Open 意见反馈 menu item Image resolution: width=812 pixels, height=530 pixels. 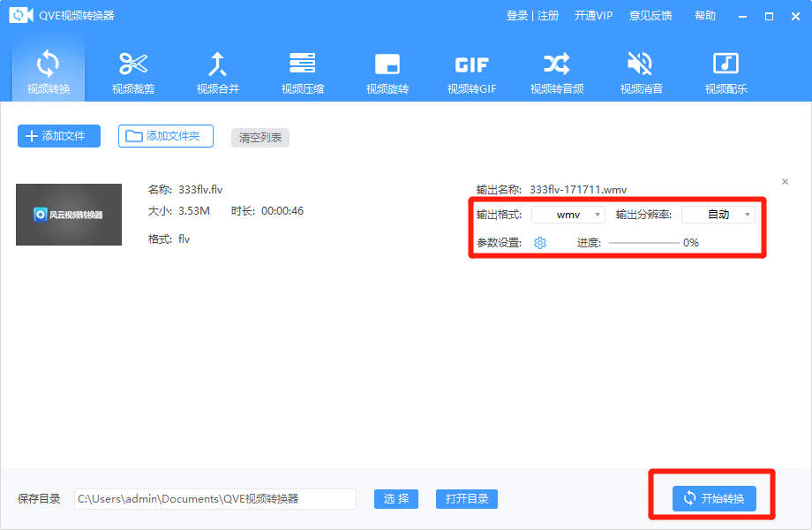[650, 16]
